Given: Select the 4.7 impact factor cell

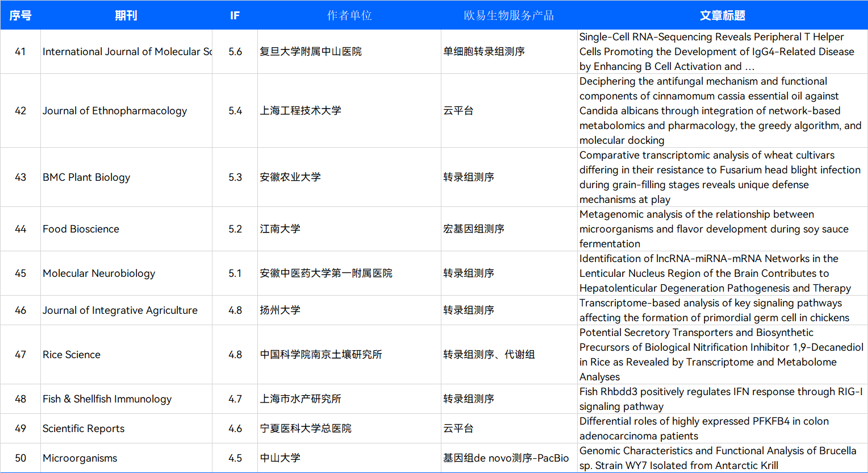Looking at the screenshot, I should 235,399.
